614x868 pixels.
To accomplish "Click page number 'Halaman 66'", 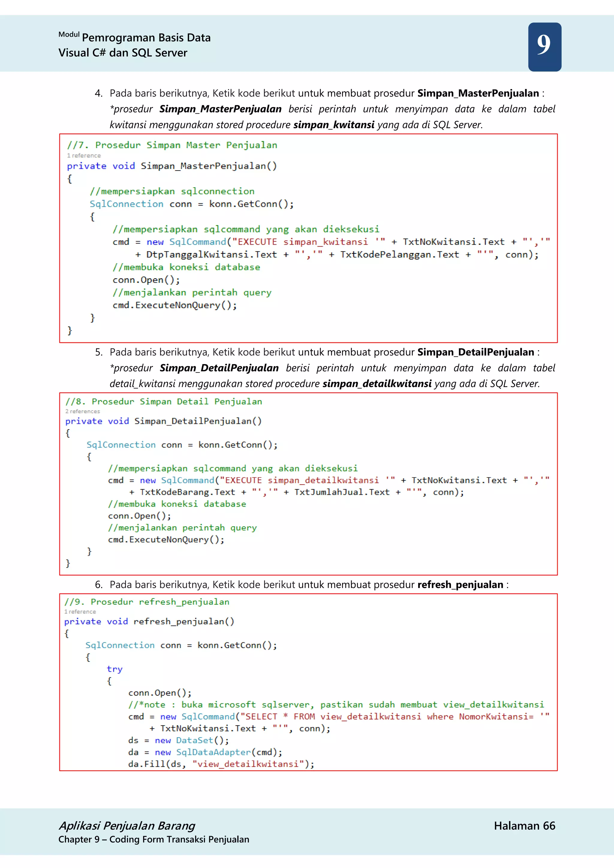I will [524, 826].
